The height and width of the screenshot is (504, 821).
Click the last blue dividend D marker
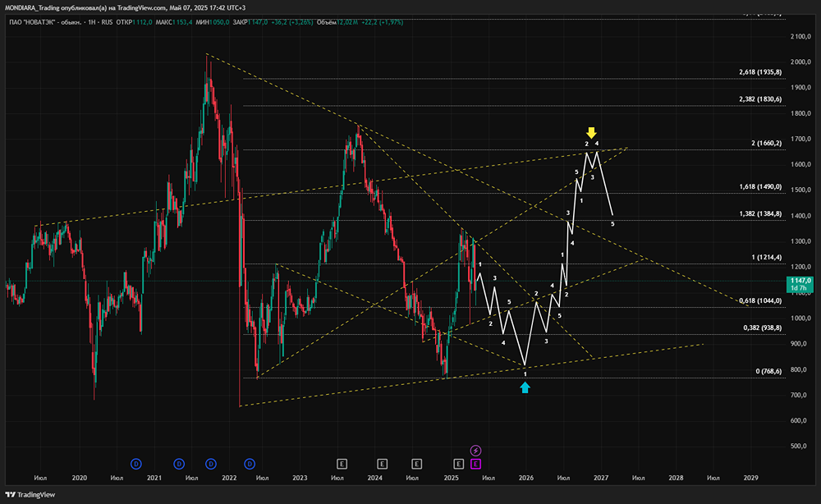point(250,464)
